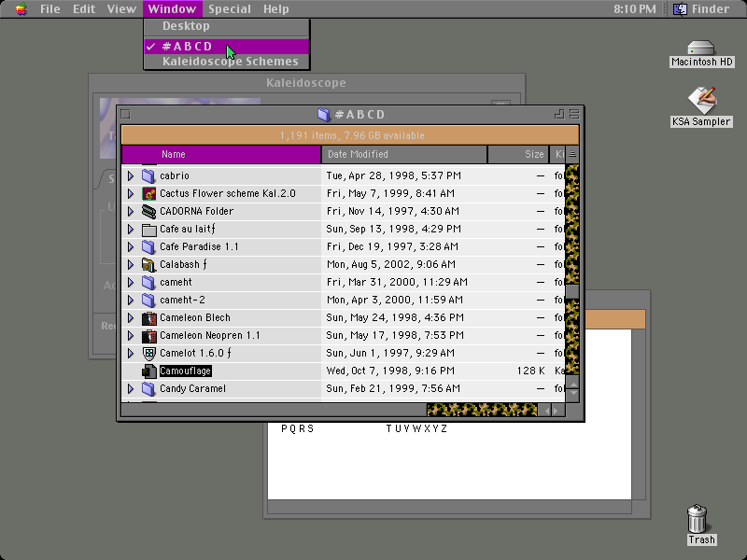Expand the Candy Caramel folder
The width and height of the screenshot is (747, 560).
(x=131, y=388)
